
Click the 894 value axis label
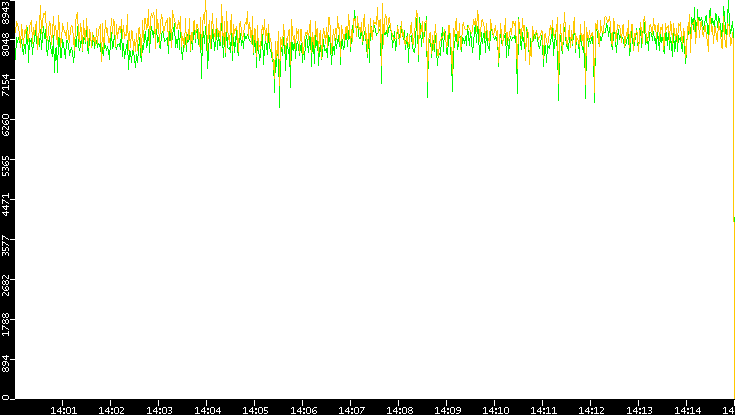click(6, 364)
